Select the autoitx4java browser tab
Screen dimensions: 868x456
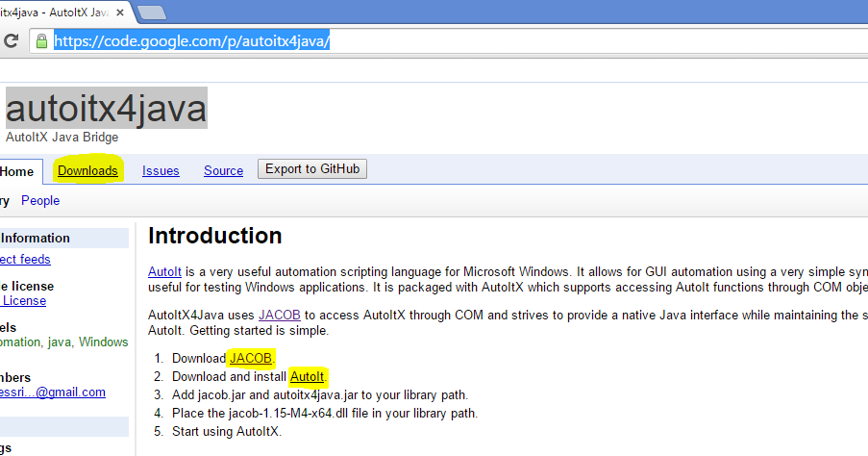(x=61, y=13)
